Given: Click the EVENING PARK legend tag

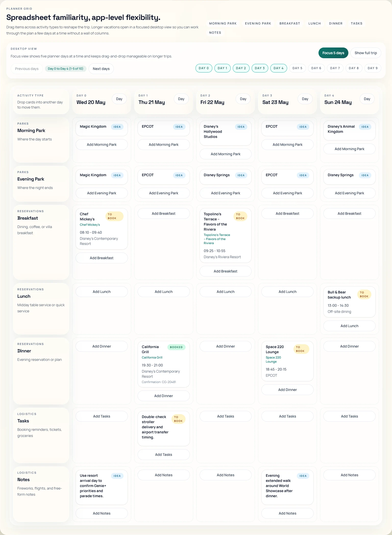Looking at the screenshot, I should click(258, 23).
